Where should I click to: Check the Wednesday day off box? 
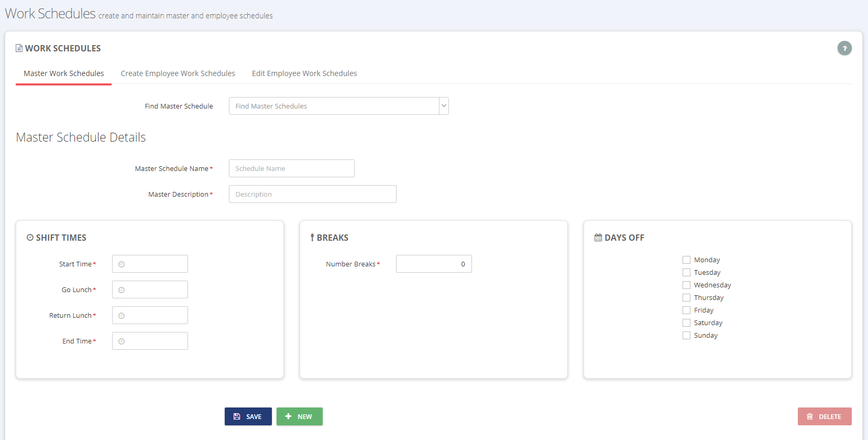click(x=686, y=285)
